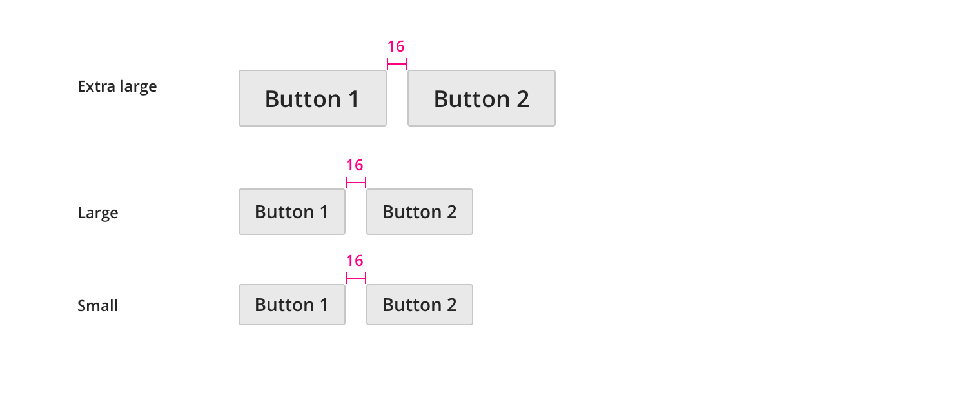Click the gap between the Small buttons
Image resolution: width=980 pixels, height=395 pixels.
pos(356,305)
